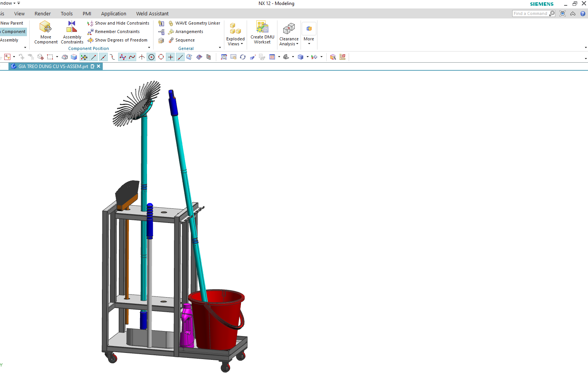The height and width of the screenshot is (386, 588).
Task: Open dropdown arrow beside blue cube icon
Action: pyautogui.click(x=307, y=57)
